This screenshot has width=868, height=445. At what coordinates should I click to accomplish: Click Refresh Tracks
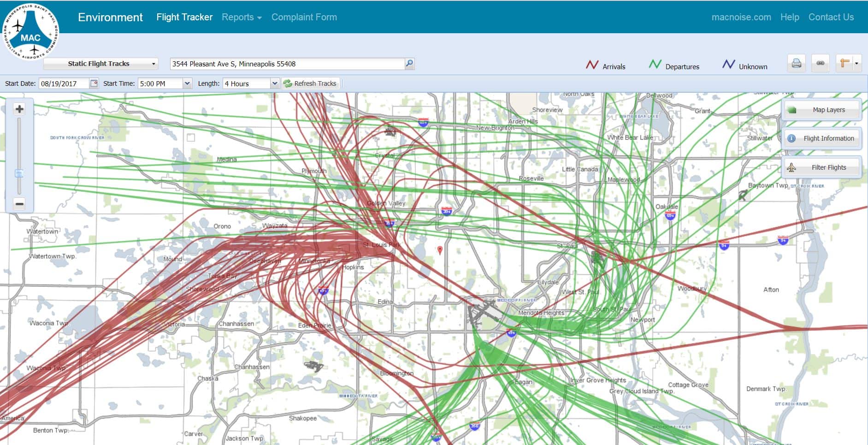click(x=310, y=83)
